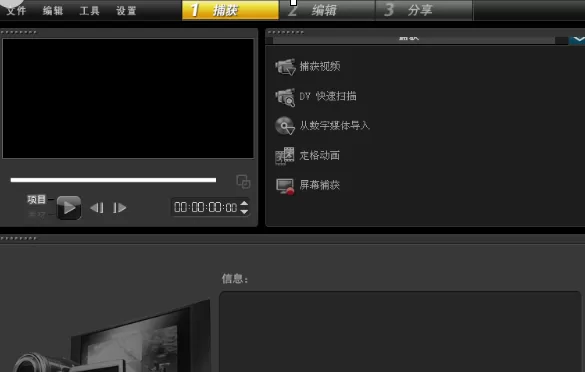Open the 文件 menu
This screenshot has width=585, height=372.
click(x=17, y=10)
